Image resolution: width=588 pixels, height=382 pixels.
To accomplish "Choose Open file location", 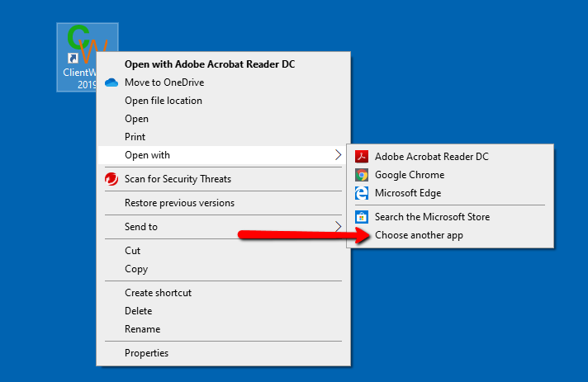I will click(224, 101).
